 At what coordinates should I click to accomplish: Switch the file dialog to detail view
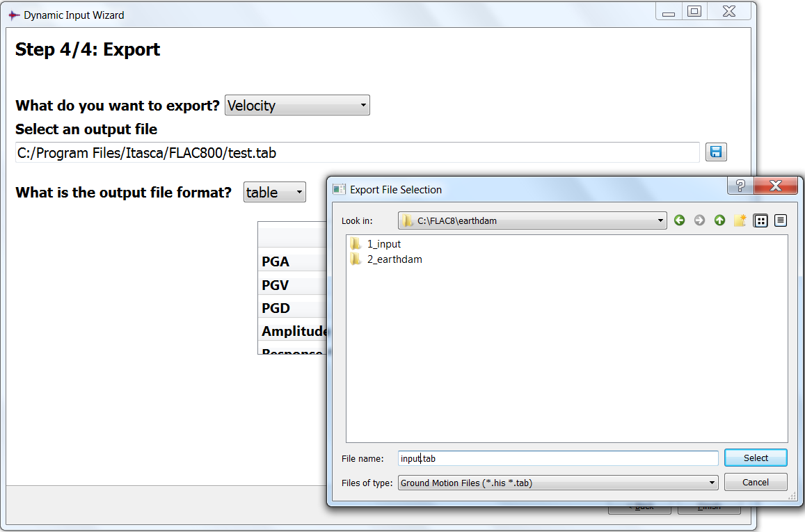click(x=781, y=220)
